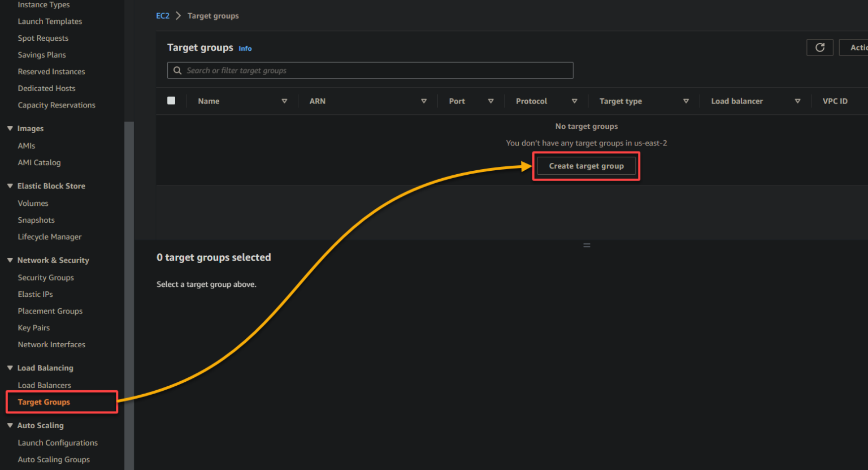Click the magnifier icon in the search box
The width and height of the screenshot is (868, 470).
click(177, 70)
